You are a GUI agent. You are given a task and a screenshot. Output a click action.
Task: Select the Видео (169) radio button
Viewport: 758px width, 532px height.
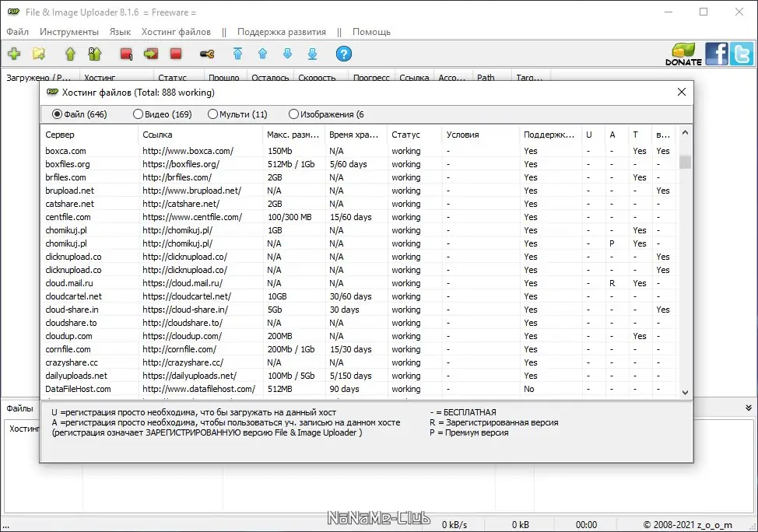(139, 114)
